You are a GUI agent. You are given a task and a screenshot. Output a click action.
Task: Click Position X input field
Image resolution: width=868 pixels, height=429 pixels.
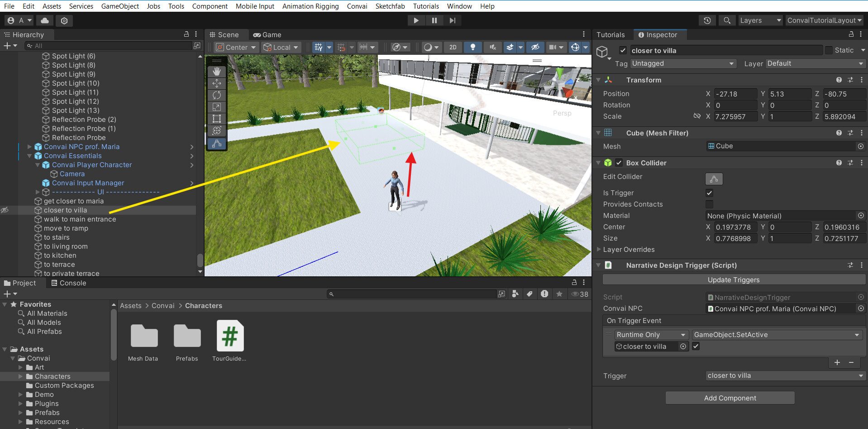coord(735,94)
